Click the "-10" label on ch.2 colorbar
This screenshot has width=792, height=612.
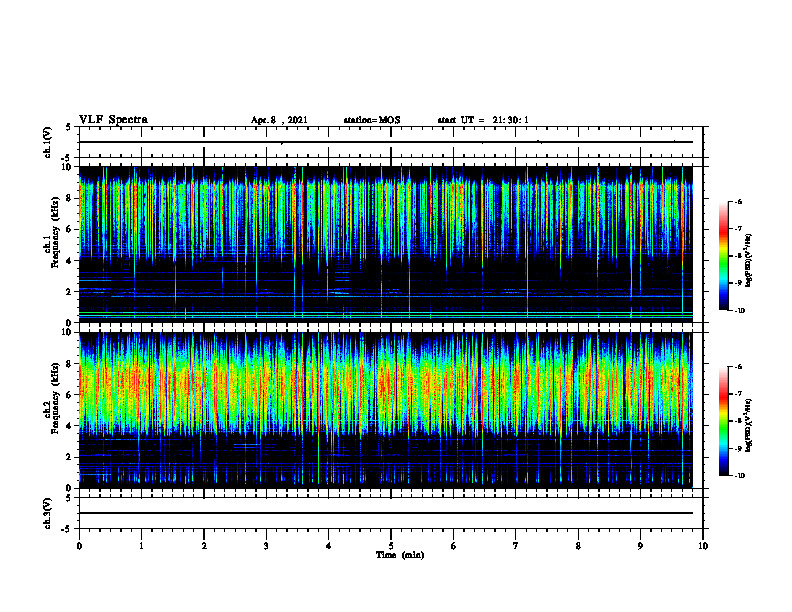[x=739, y=476]
